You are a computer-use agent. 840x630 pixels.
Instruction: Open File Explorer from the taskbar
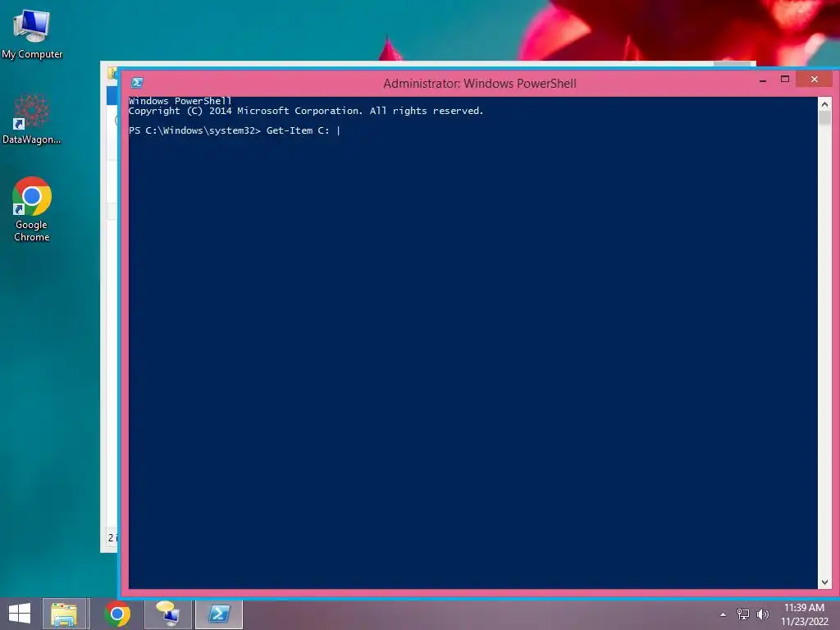[64, 614]
